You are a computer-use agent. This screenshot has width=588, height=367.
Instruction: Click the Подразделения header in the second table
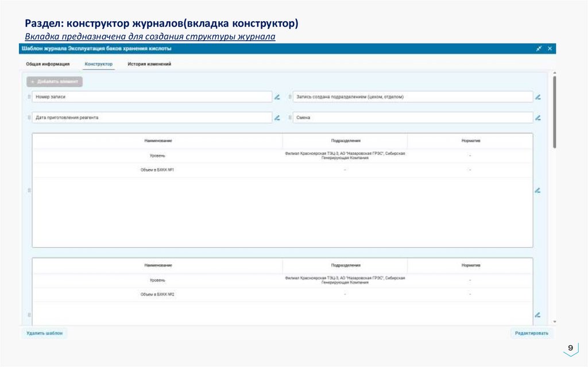[x=345, y=265]
